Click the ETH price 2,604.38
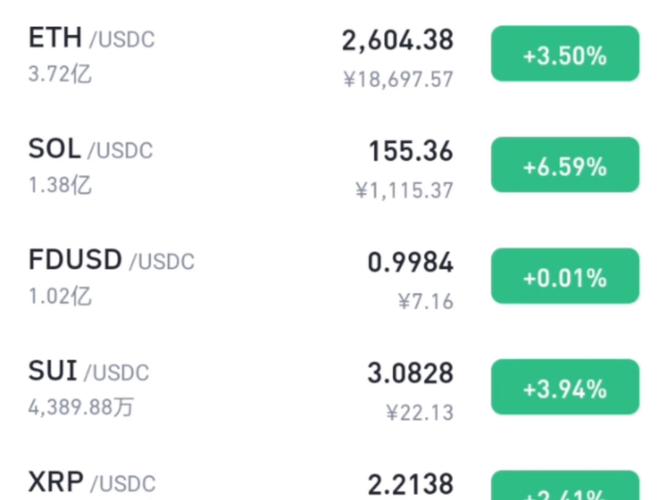Screen dimensions: 667x500 click(397, 41)
